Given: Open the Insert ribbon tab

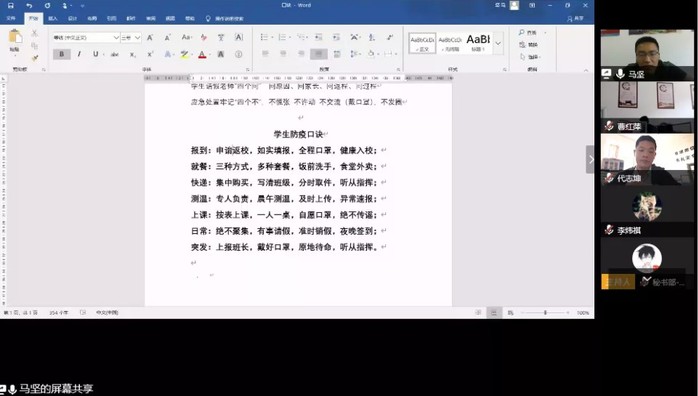Looking at the screenshot, I should coord(53,19).
